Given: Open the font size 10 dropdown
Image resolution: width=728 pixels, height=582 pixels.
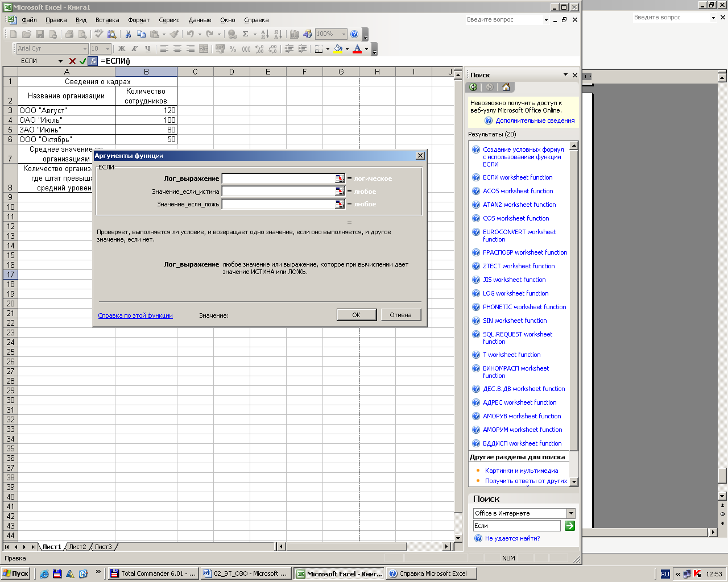Looking at the screenshot, I should (107, 49).
